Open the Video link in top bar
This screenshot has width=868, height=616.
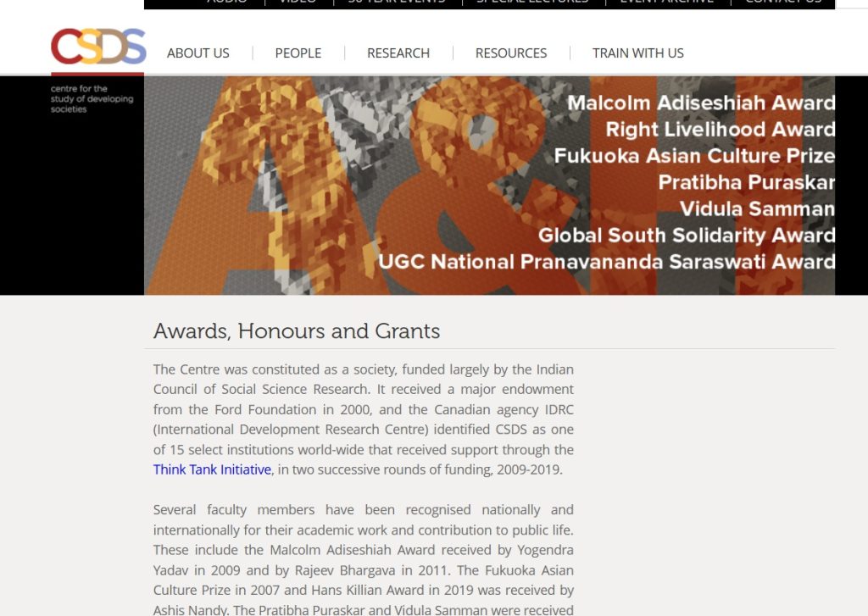[297, 3]
